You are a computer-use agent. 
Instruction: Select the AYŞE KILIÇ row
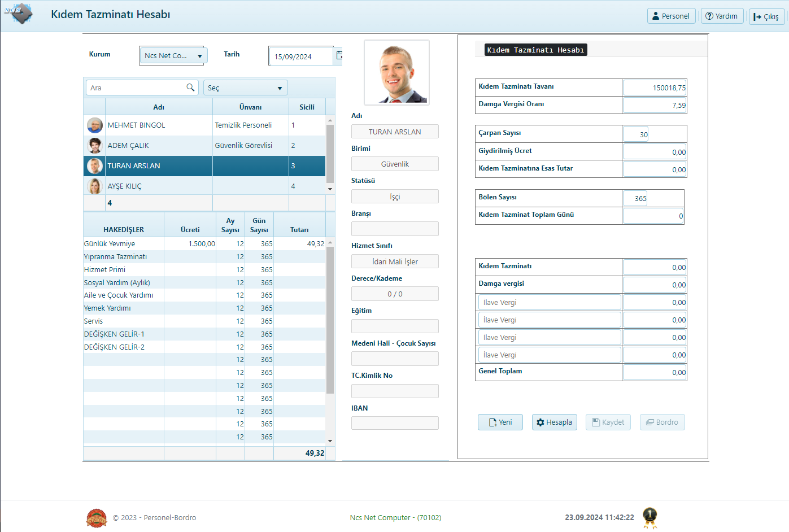[x=204, y=186]
